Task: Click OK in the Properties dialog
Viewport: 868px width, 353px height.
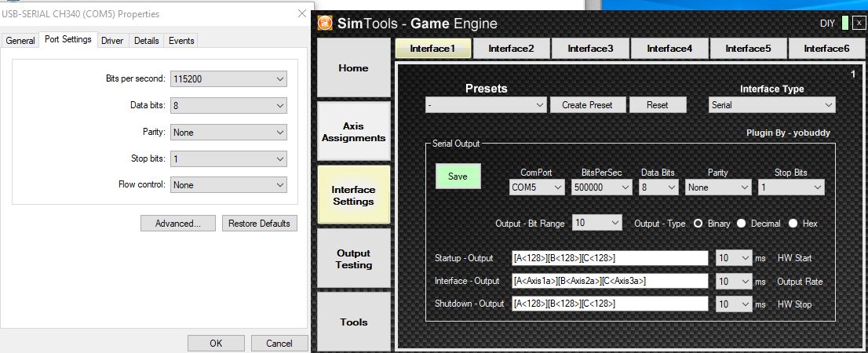Action: [216, 343]
